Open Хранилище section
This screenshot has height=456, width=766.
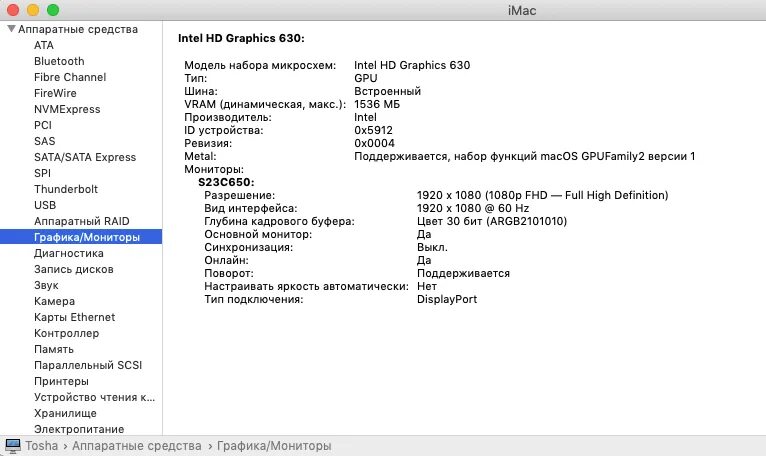65,413
